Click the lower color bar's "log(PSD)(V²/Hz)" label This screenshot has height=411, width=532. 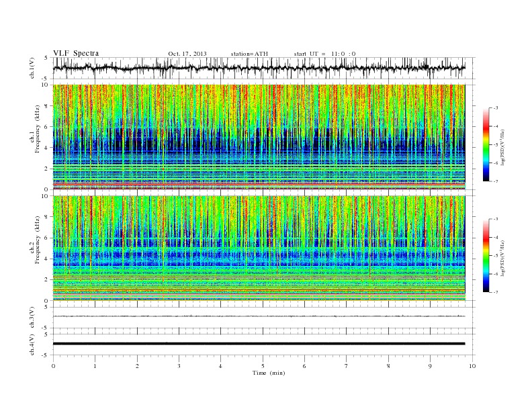(x=503, y=259)
